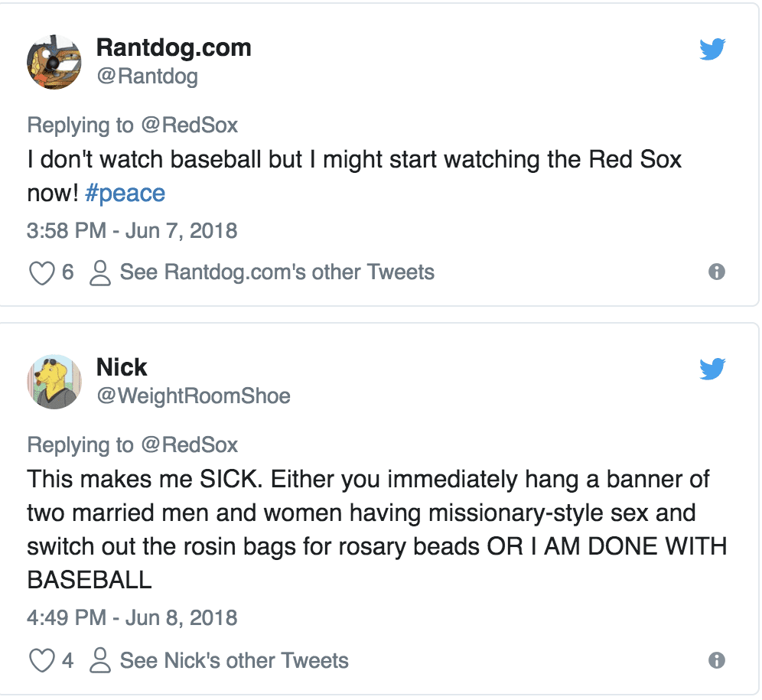See Nick's other Tweets
762x700 pixels.
[x=234, y=660]
